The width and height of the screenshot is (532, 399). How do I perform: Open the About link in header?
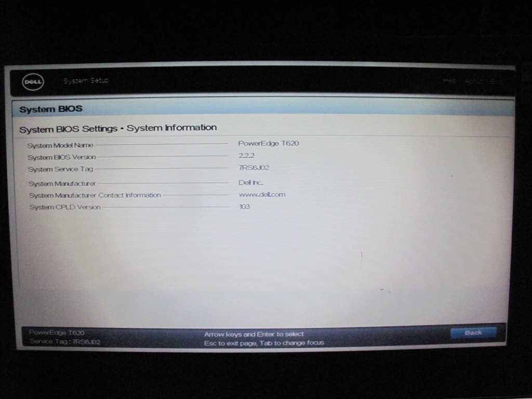click(x=474, y=81)
